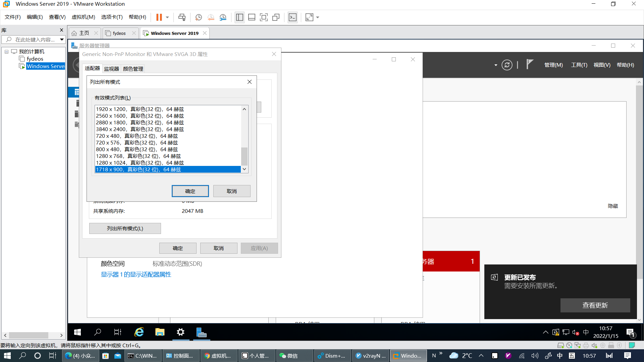Click the console view icon
644x362 pixels.
click(292, 17)
